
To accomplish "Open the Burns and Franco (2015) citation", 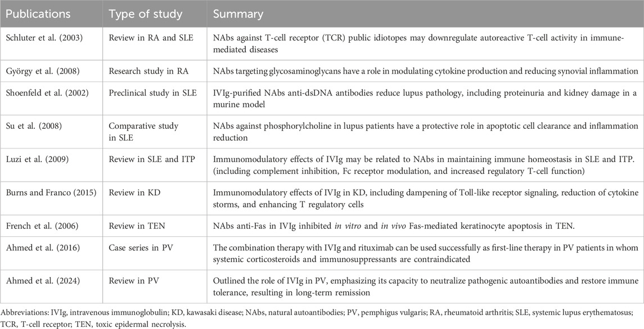I will (x=51, y=193).
